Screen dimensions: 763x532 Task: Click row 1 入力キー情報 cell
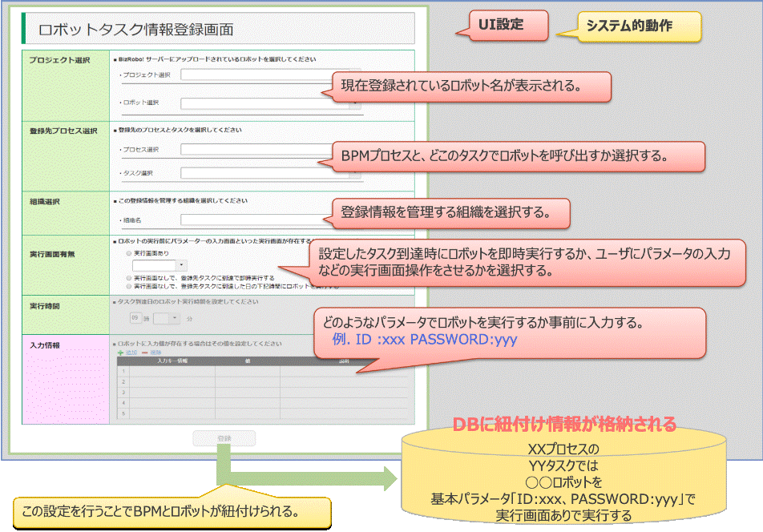(172, 371)
